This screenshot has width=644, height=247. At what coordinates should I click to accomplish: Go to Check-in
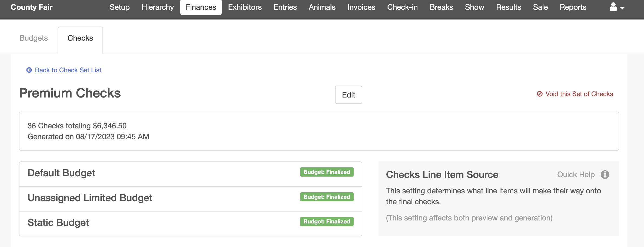(402, 7)
